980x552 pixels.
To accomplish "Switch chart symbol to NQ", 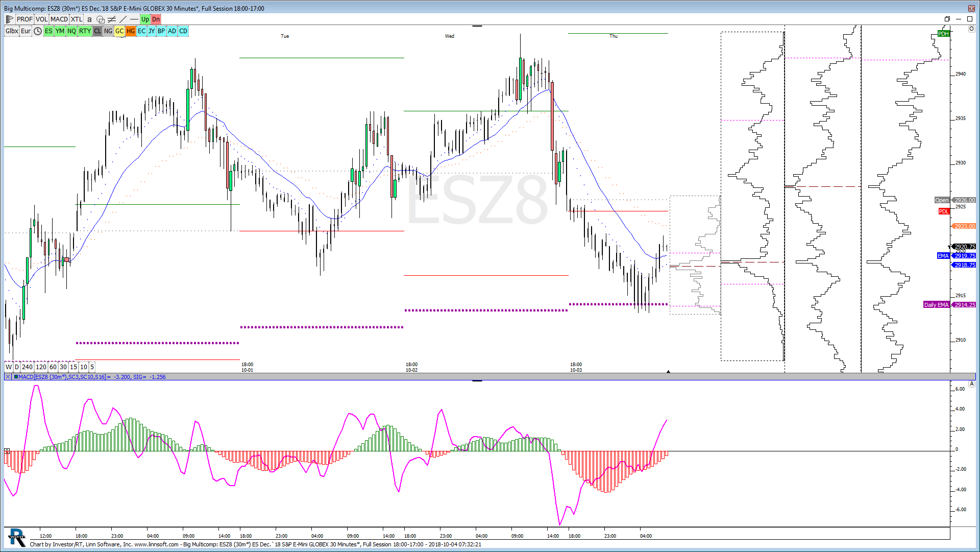I will [71, 31].
